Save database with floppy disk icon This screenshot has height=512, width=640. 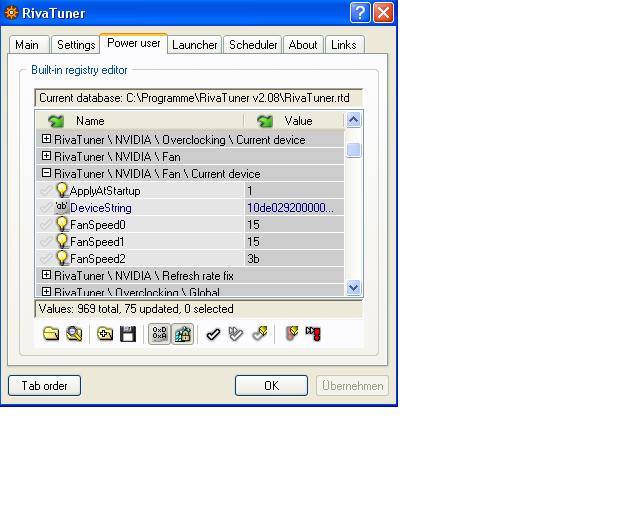(128, 334)
